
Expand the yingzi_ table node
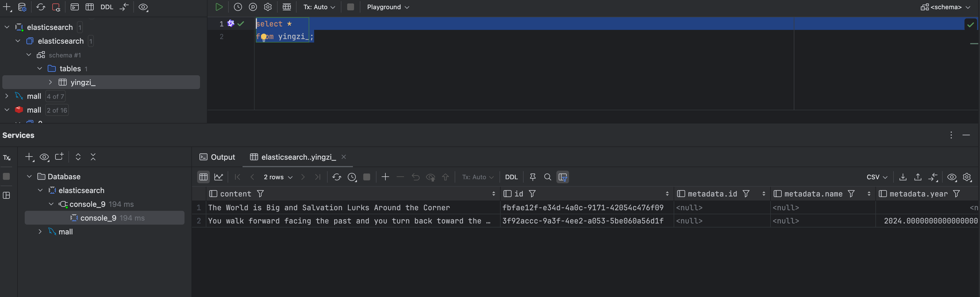click(x=50, y=82)
